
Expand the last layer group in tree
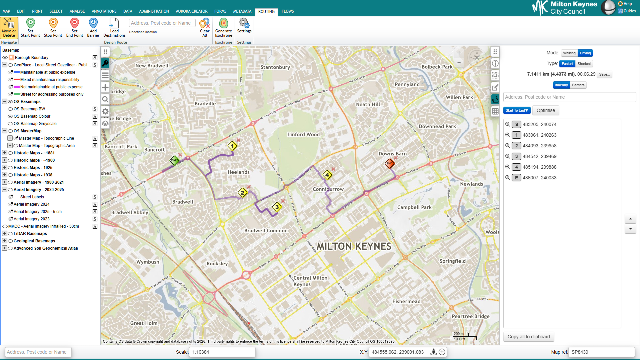coord(4,248)
